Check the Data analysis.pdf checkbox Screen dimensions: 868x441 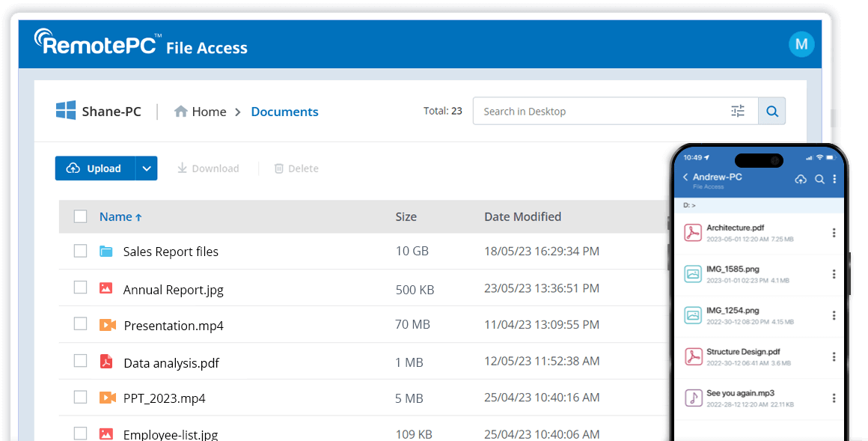pos(80,361)
